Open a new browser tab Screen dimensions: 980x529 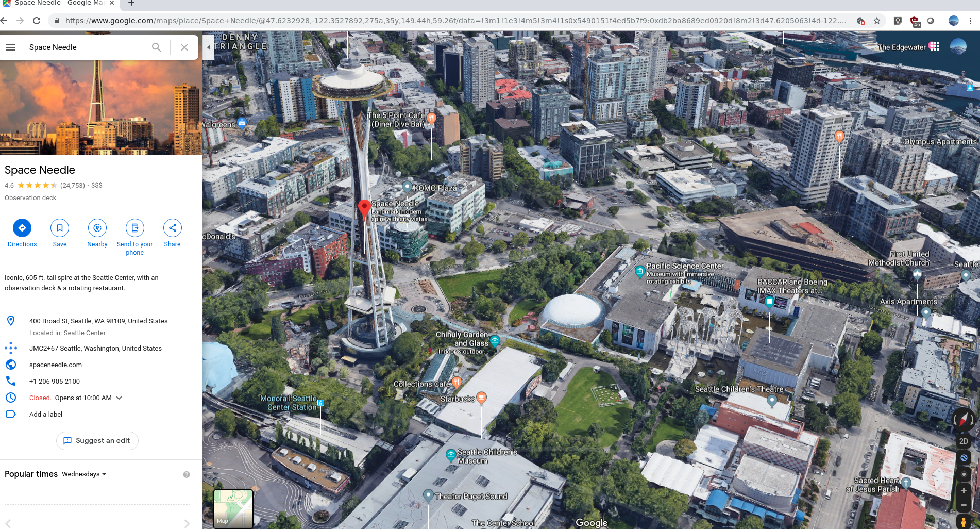point(131,4)
